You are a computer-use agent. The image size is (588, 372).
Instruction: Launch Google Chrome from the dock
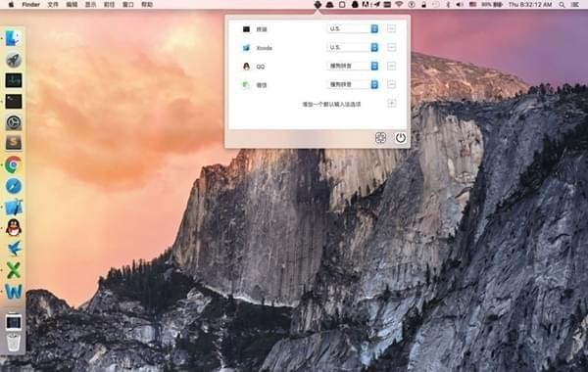click(14, 164)
